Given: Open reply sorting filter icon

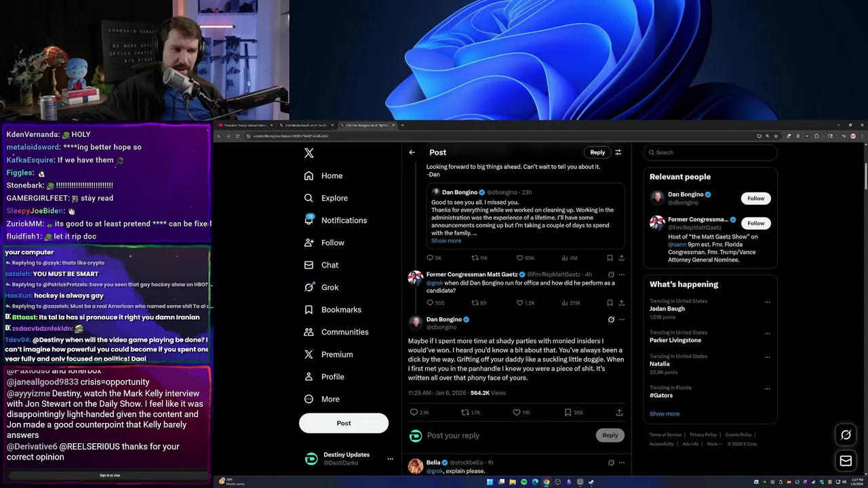Looking at the screenshot, I should (x=618, y=152).
